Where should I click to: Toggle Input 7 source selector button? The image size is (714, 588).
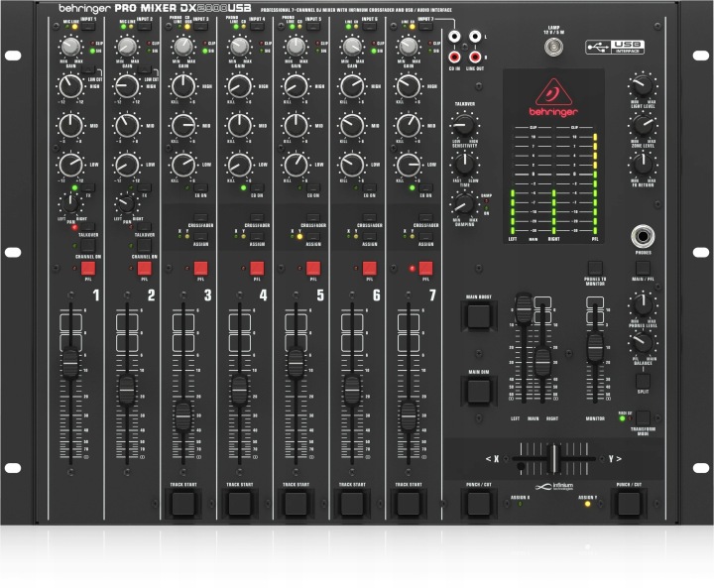[x=425, y=27]
